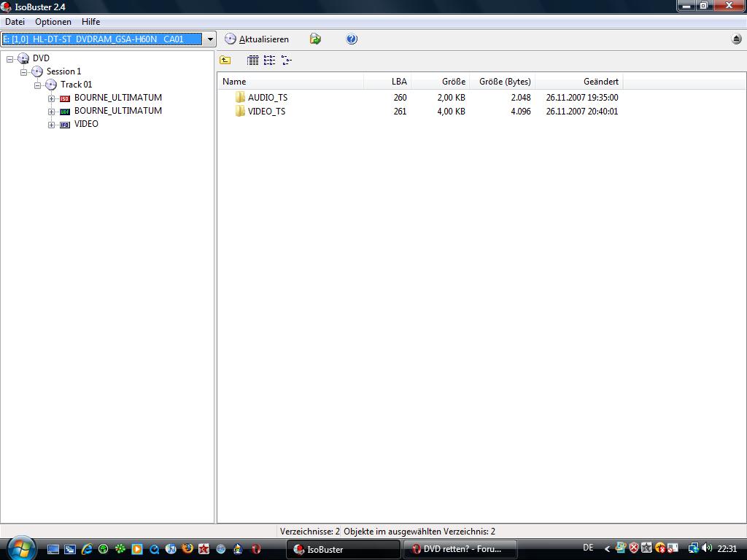Collapse the Track 01 node

[x=37, y=85]
